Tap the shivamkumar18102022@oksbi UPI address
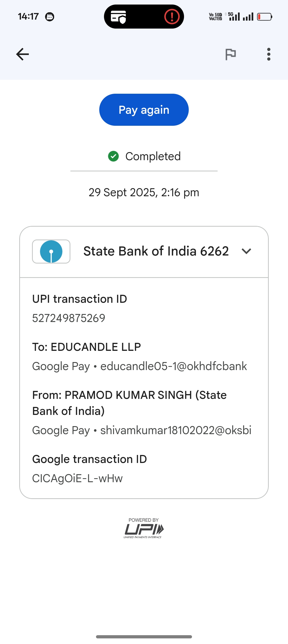This screenshot has height=644, width=288. [x=176, y=430]
